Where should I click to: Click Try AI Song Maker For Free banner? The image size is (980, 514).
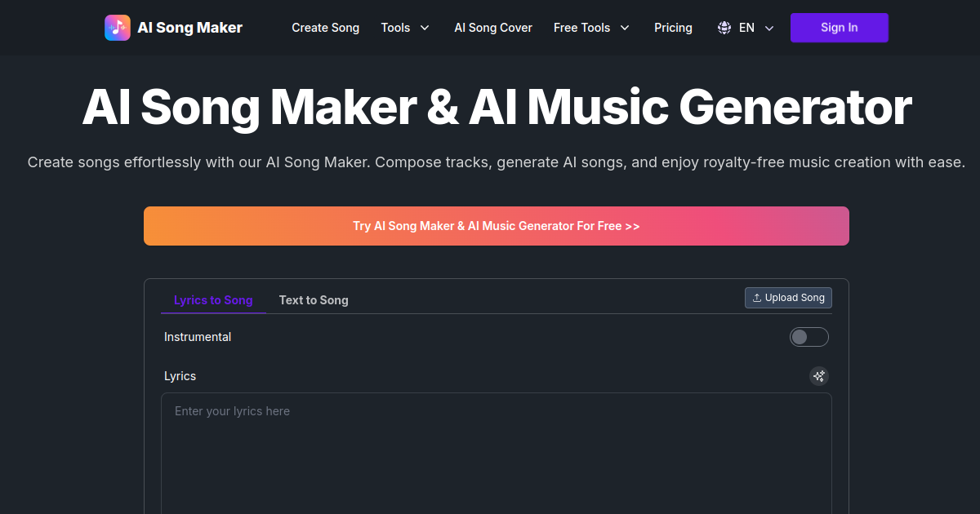click(x=497, y=226)
